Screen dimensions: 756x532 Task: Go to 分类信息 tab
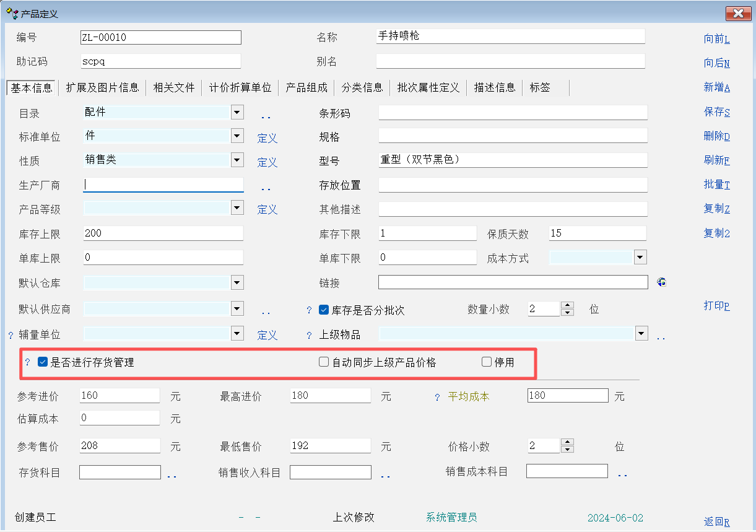(362, 88)
